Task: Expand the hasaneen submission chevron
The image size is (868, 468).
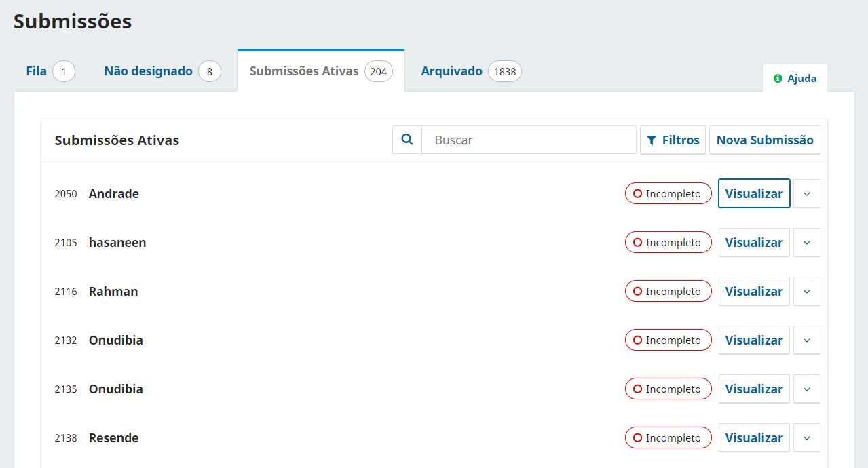Action: [x=807, y=242]
